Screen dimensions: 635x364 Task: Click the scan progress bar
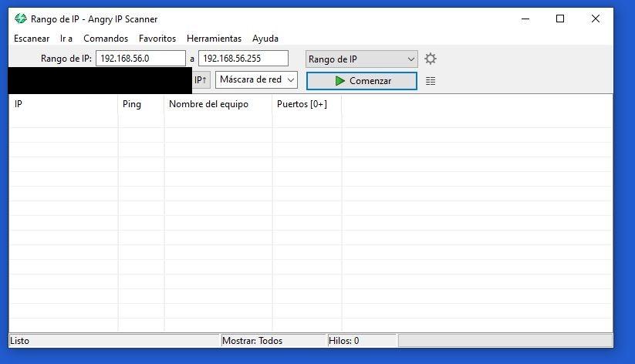505,341
